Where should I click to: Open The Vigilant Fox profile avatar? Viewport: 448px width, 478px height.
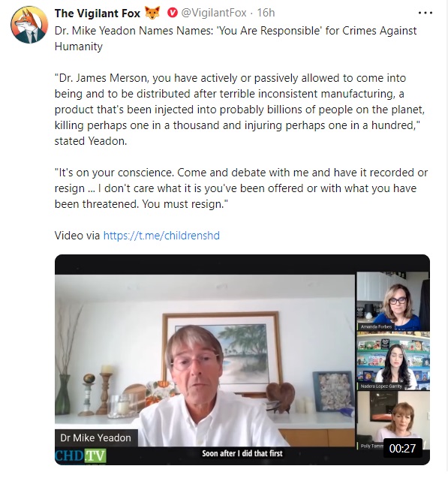29,25
